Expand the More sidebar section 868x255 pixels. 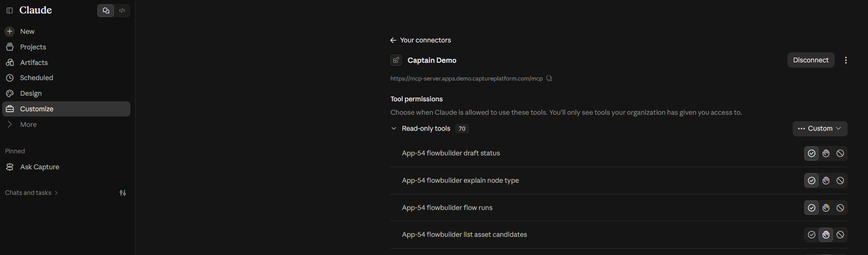coord(66,125)
